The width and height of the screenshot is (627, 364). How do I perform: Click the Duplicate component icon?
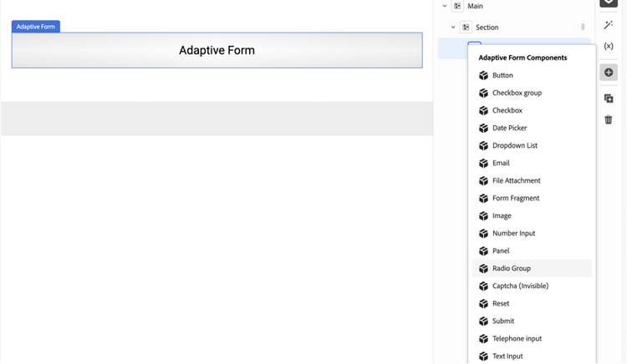tap(609, 99)
